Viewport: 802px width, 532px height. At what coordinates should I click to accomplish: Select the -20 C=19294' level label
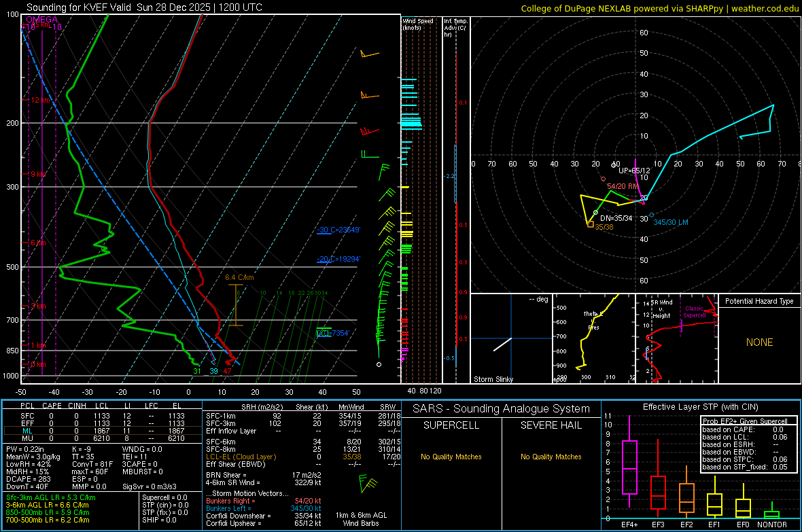click(x=338, y=259)
